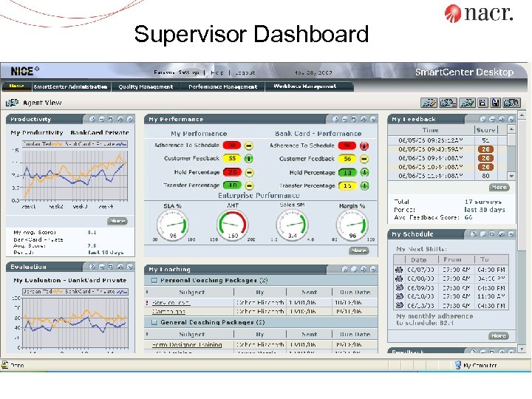
Task: Click the SLA % gauge showing 96
Action: [x=173, y=225]
